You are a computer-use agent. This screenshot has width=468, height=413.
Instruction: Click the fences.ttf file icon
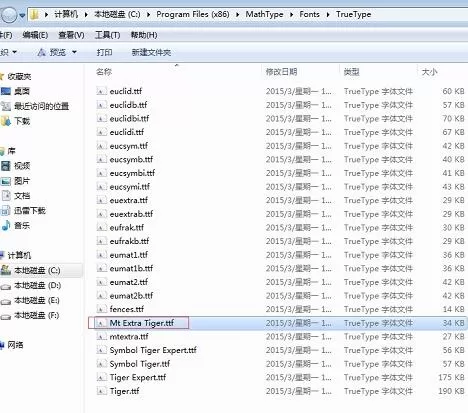(101, 309)
